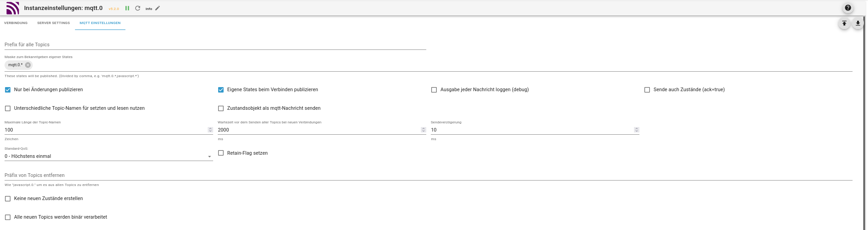Restart the instance with reload icon
The height and width of the screenshot is (230, 868).
[138, 8]
